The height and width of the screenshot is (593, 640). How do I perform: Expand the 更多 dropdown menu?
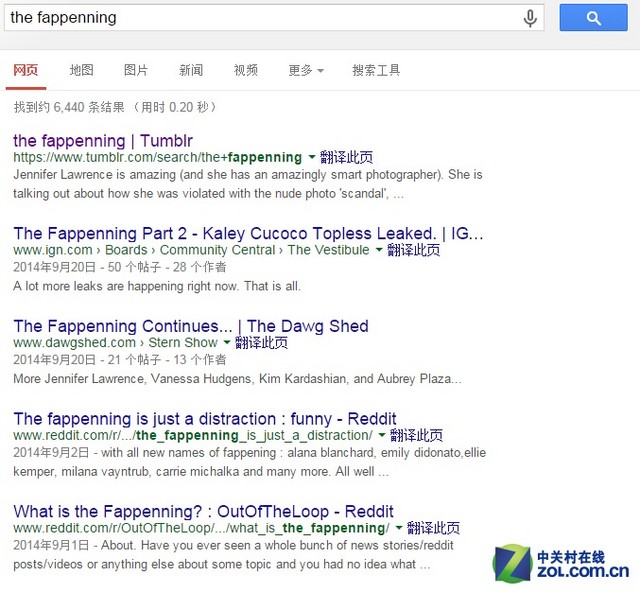coord(305,70)
